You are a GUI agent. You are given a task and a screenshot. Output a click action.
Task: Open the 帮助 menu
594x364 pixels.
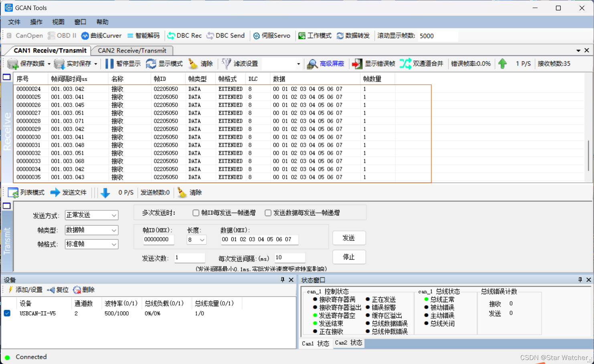[102, 22]
